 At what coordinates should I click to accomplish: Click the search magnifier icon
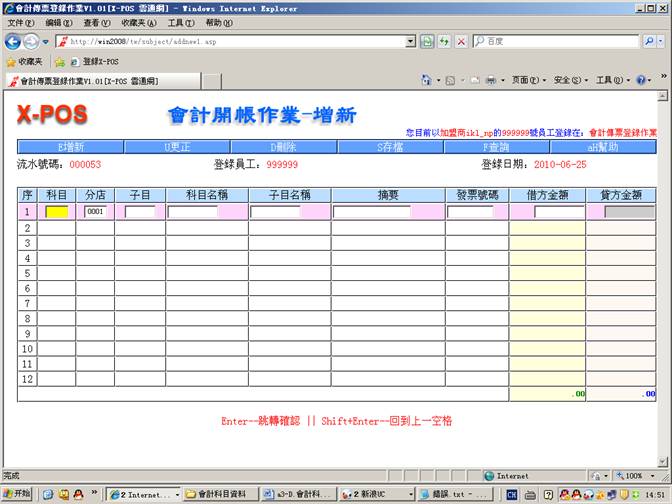pos(649,41)
